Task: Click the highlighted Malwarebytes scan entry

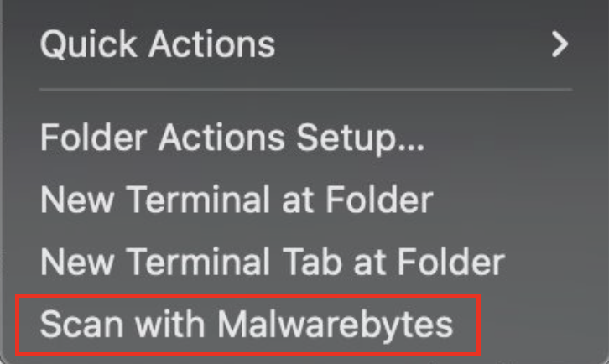Action: pos(247,324)
